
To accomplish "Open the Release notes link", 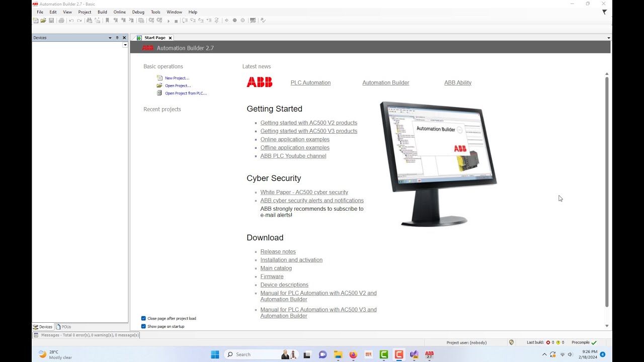I will tap(278, 251).
